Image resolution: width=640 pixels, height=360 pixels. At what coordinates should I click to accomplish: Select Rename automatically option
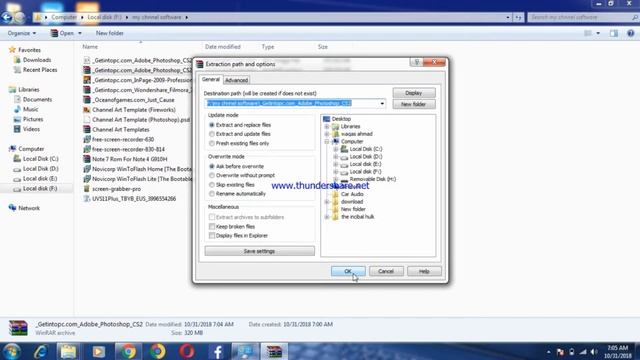pos(237,193)
